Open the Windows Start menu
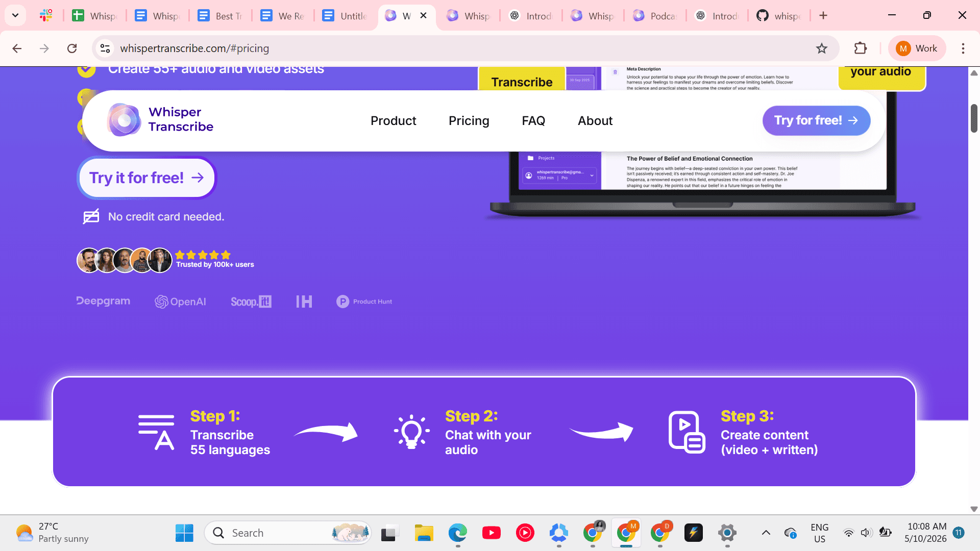 tap(184, 533)
